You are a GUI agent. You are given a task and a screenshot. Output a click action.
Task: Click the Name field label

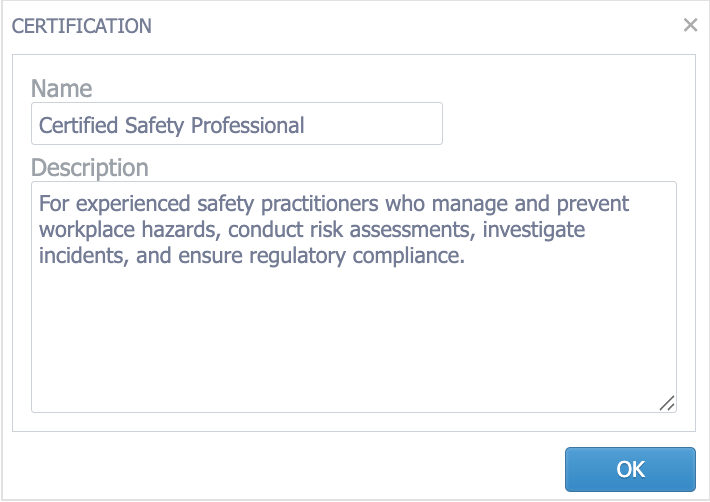61,87
